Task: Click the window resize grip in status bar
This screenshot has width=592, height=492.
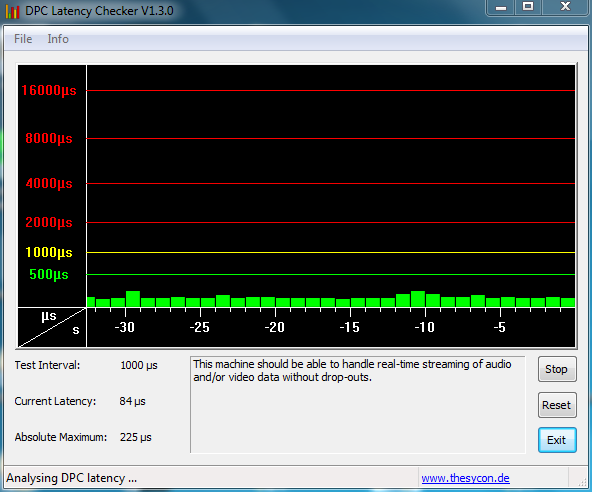Action: 583,481
